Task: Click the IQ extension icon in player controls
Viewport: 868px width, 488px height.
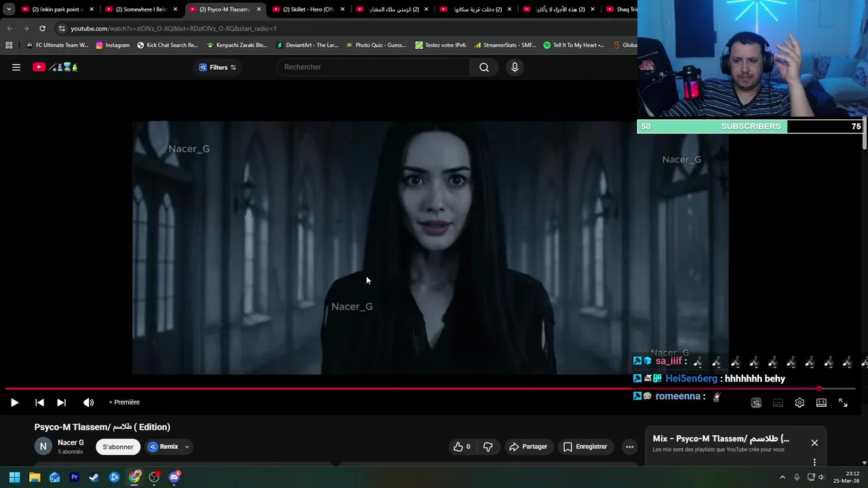Action: click(x=756, y=403)
